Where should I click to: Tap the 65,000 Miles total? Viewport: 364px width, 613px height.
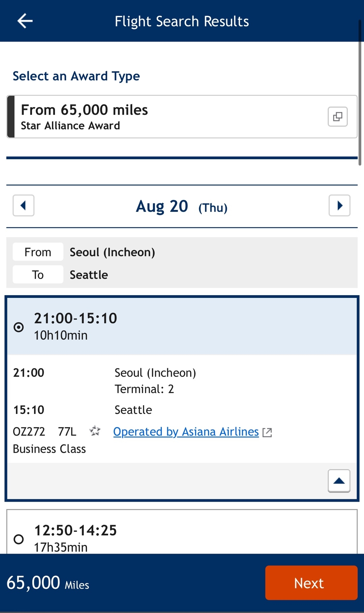[48, 583]
